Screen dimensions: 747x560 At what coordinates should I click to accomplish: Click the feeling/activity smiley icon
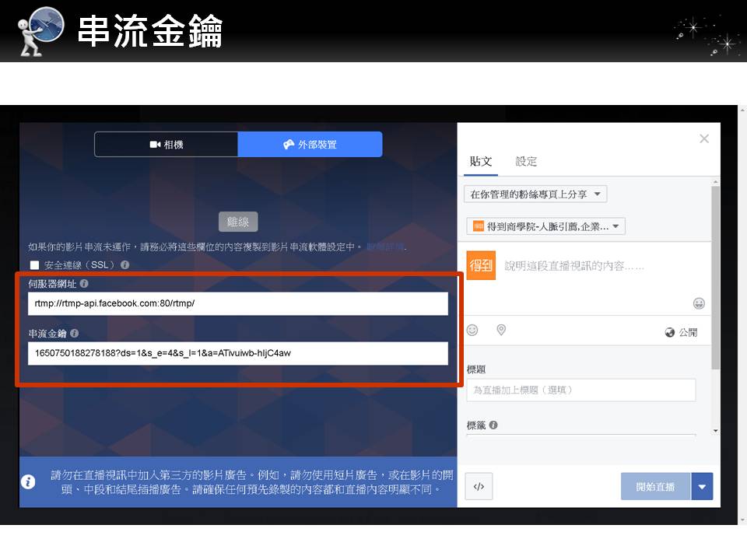472,330
